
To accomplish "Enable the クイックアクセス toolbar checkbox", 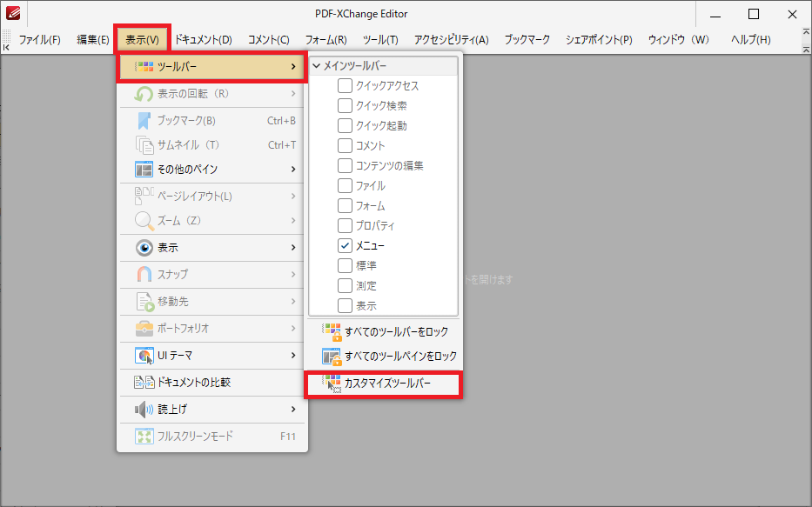I will pos(345,85).
